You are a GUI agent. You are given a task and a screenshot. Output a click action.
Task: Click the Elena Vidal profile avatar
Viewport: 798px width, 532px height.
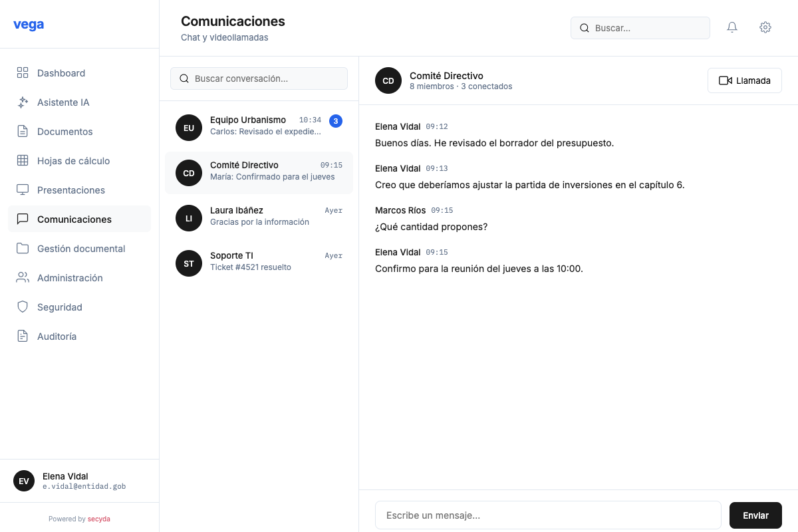pos(24,481)
